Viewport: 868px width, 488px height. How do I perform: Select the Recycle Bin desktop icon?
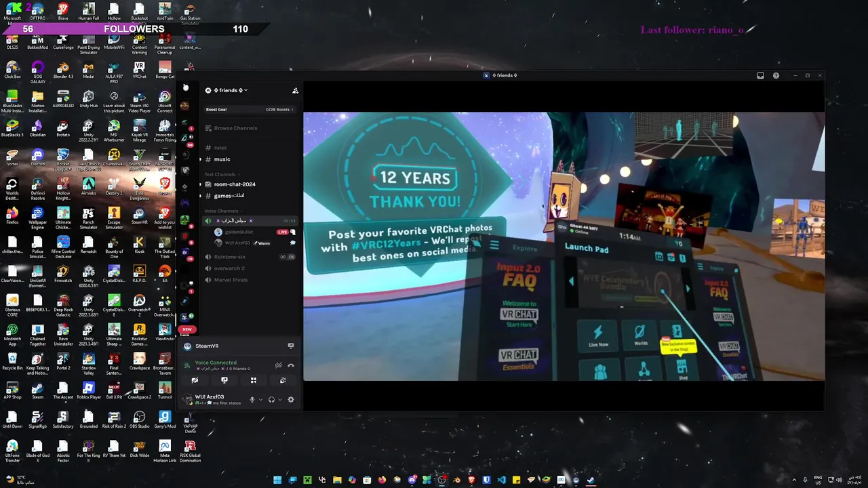pos(12,361)
